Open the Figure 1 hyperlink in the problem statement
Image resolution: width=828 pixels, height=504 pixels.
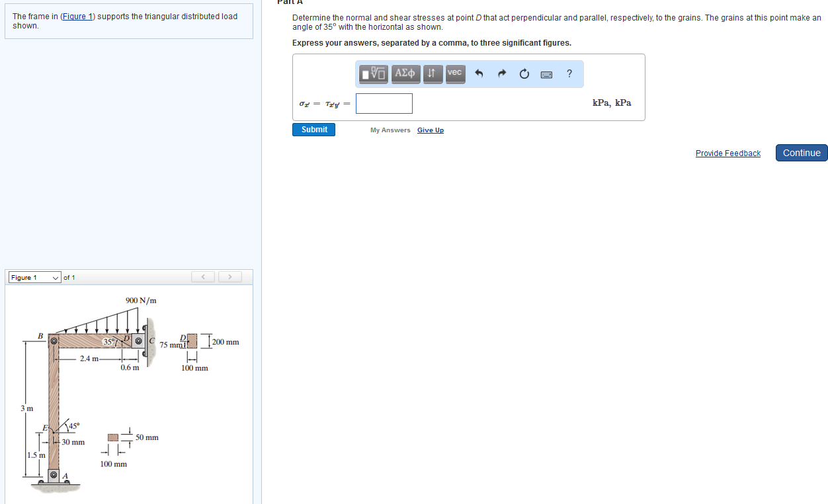click(77, 16)
